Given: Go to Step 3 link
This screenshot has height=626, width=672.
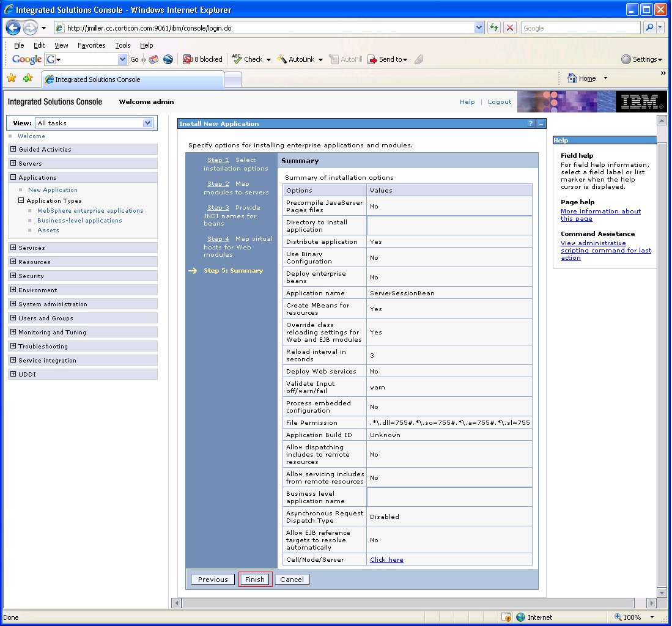Looking at the screenshot, I should pyautogui.click(x=218, y=207).
